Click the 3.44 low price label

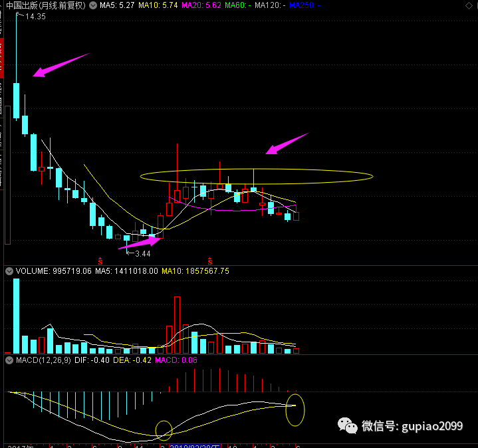[143, 253]
